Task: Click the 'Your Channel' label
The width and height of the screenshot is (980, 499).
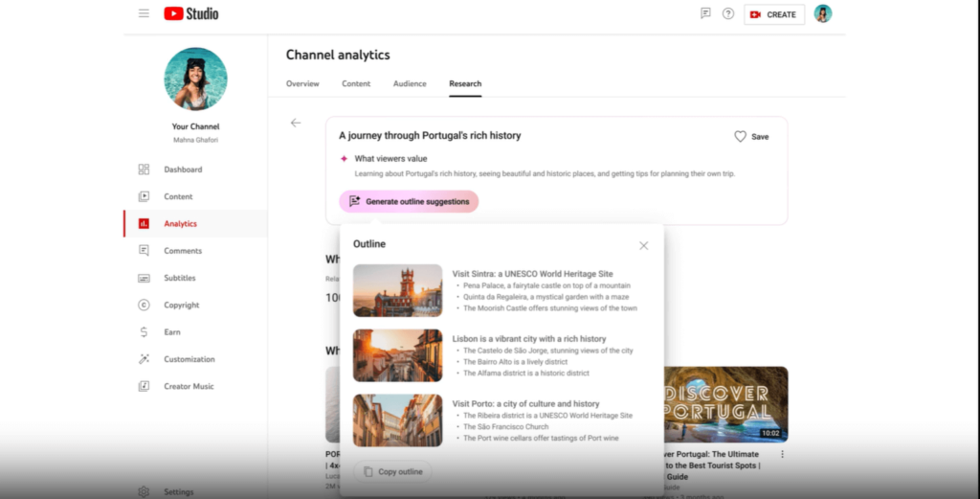Action: click(195, 127)
